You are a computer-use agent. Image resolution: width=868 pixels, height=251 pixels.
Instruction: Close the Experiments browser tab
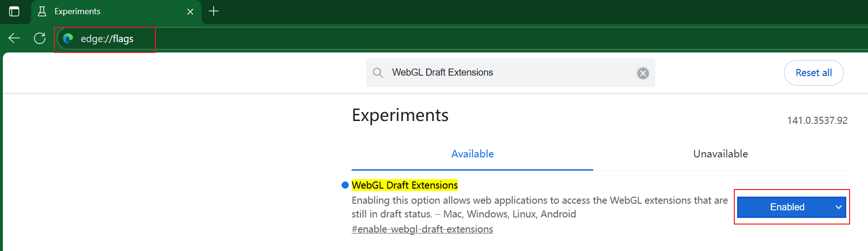tap(190, 11)
